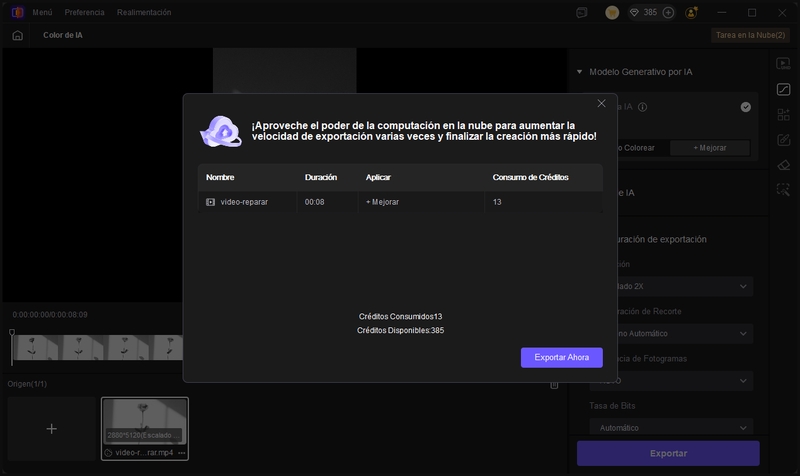Open the Automático crop configuration dropdown
This screenshot has height=476, width=800.
point(685,334)
